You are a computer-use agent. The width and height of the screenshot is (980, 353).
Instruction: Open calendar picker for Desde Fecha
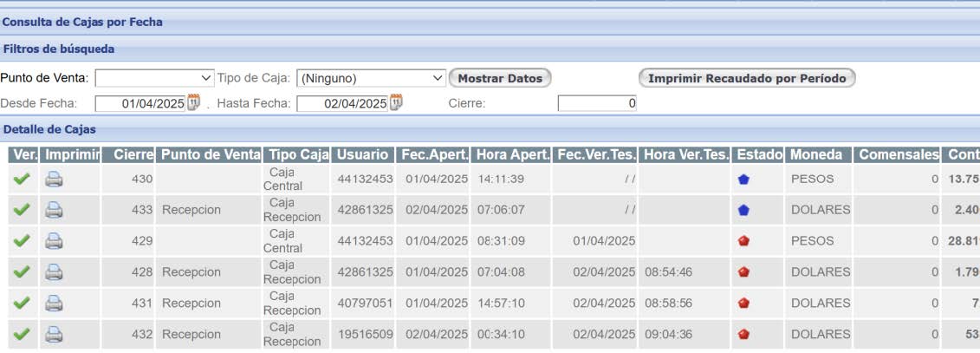pyautogui.click(x=194, y=102)
